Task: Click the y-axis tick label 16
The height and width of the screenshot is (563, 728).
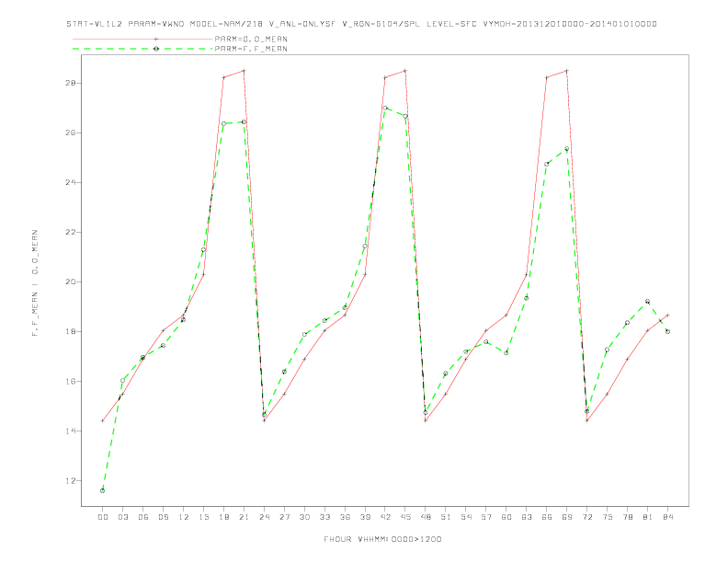Action: tap(70, 382)
